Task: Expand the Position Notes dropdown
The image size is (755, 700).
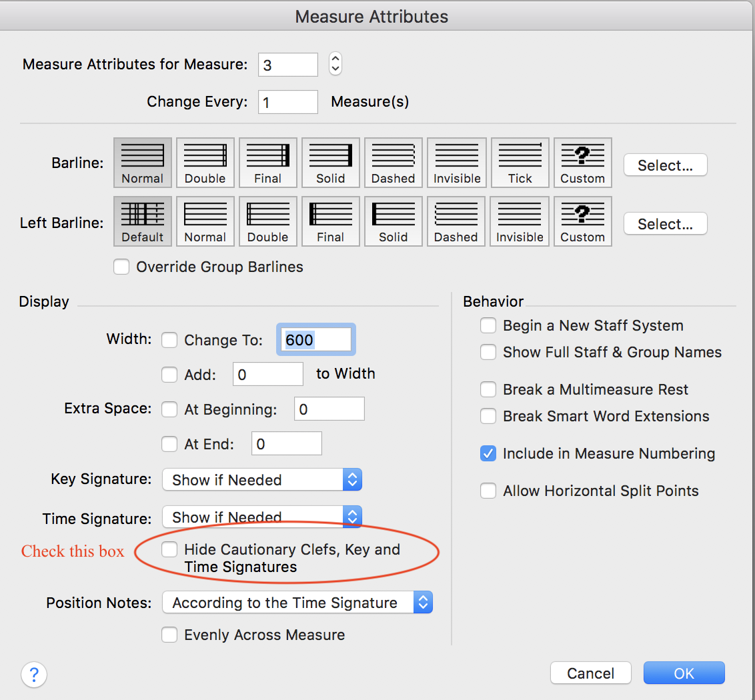Action: coord(297,603)
